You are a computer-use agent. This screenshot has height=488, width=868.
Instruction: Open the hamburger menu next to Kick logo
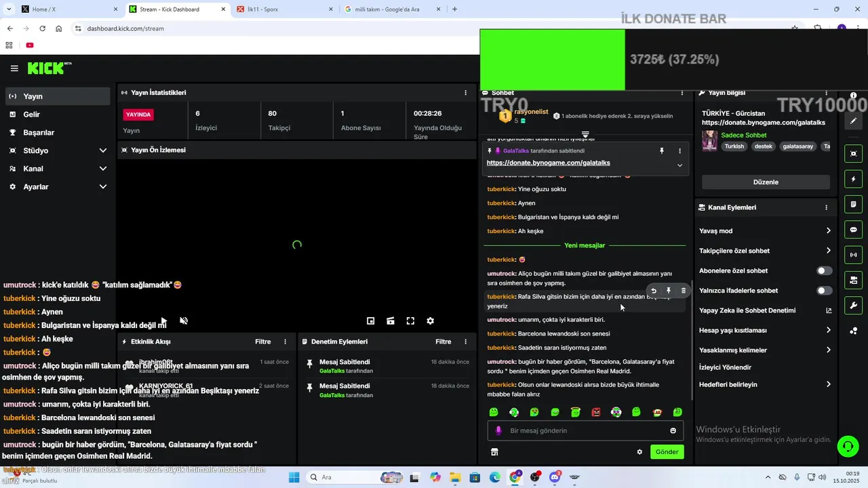click(x=14, y=68)
